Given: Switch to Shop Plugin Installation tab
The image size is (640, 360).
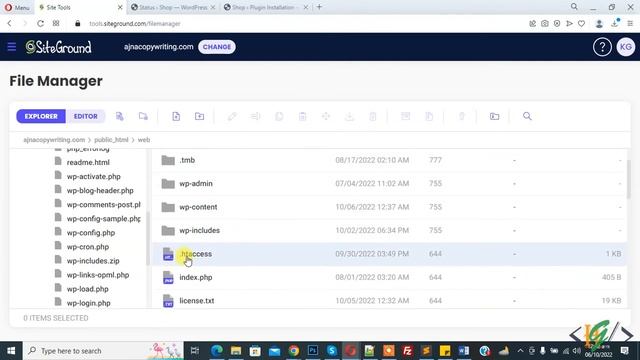Looking at the screenshot, I should coord(265,7).
